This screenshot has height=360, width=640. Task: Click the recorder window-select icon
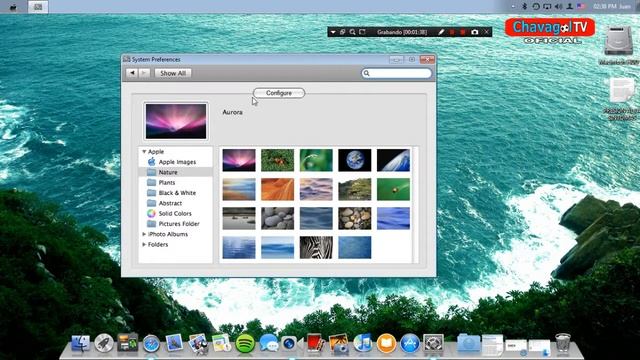click(x=342, y=32)
